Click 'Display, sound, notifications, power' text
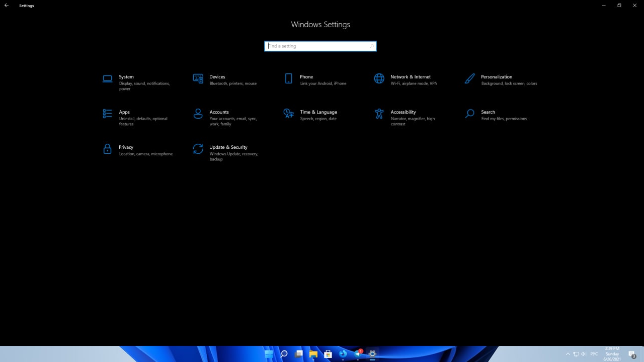The width and height of the screenshot is (644, 362). coord(144,86)
